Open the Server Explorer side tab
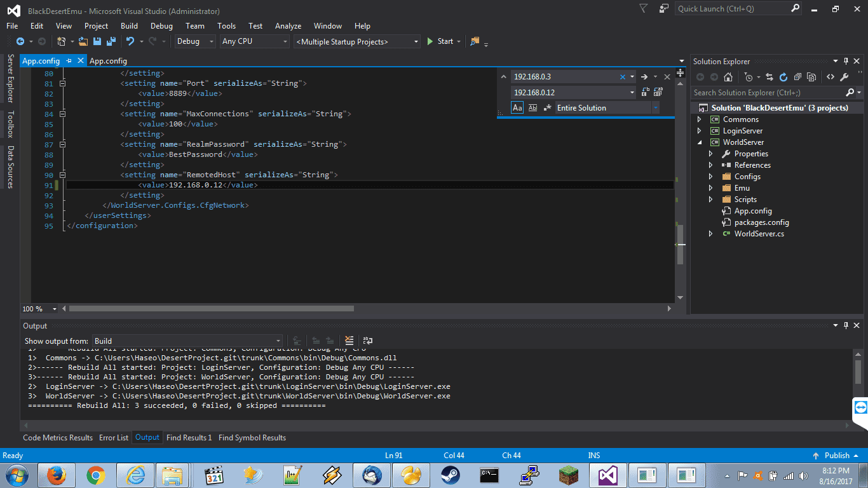 [10, 78]
